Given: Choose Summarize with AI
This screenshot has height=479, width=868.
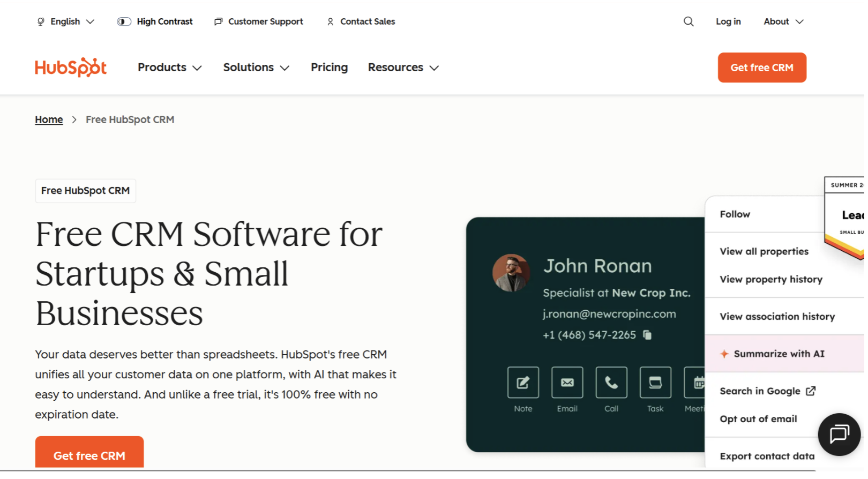Looking at the screenshot, I should coord(785,354).
